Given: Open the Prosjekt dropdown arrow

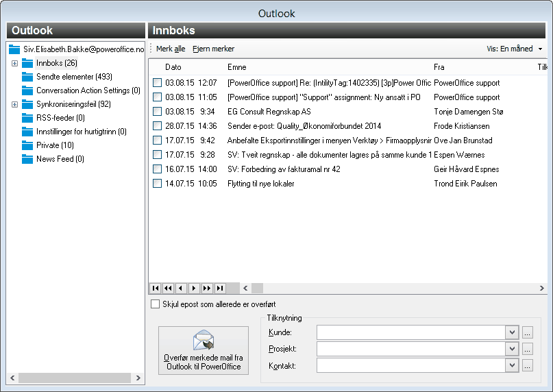Looking at the screenshot, I should pyautogui.click(x=512, y=349).
